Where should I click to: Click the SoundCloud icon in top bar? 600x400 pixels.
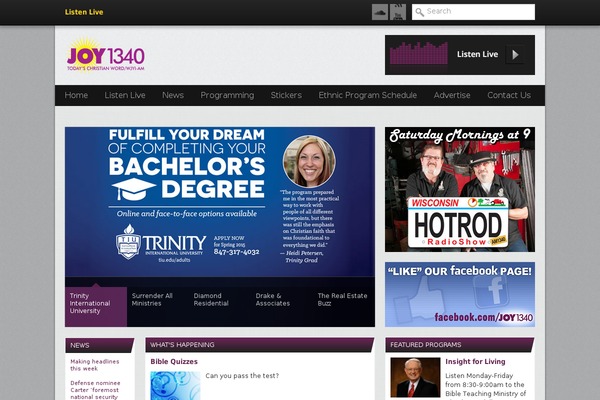(380, 12)
